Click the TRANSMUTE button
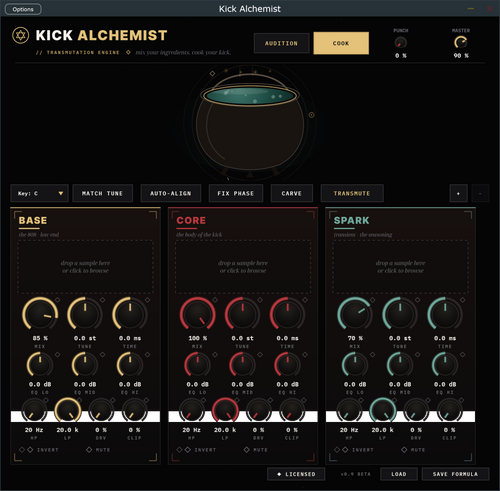Viewport: 500px width, 491px height. click(352, 193)
